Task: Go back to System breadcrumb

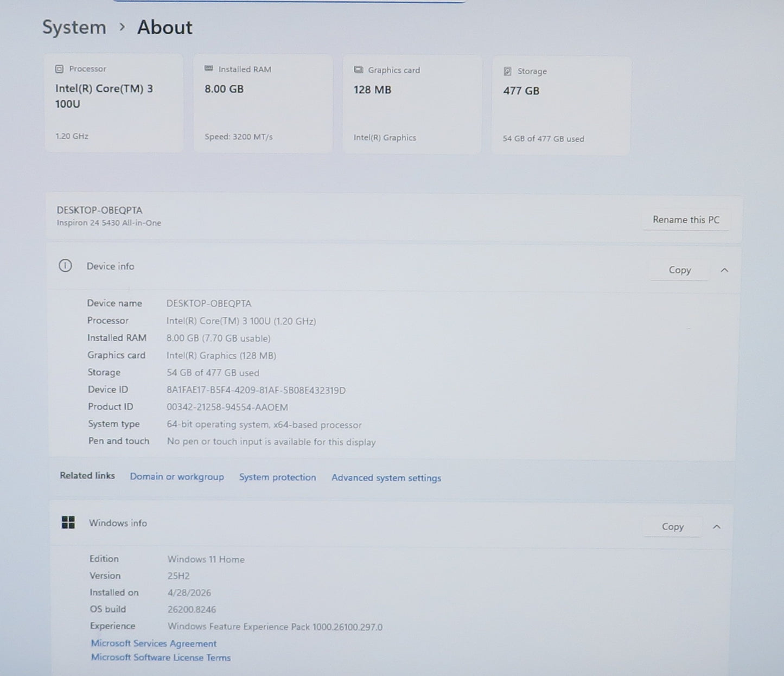Action: [74, 27]
